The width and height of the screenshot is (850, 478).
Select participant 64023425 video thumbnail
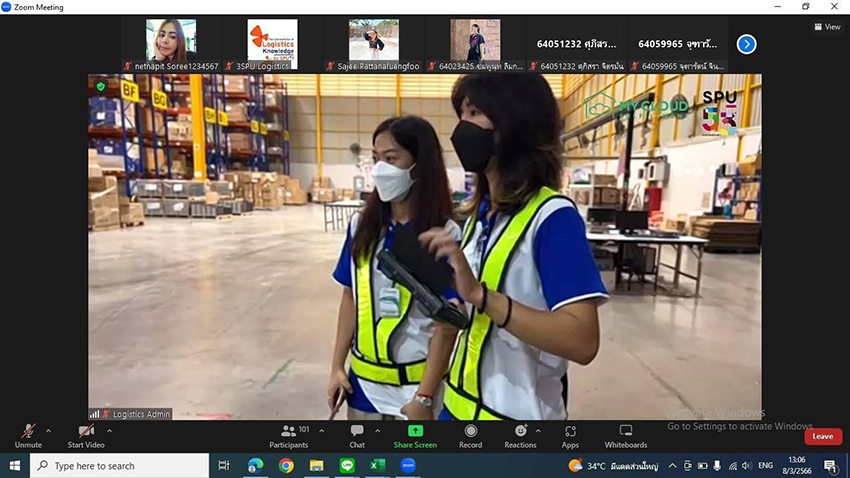pyautogui.click(x=475, y=44)
